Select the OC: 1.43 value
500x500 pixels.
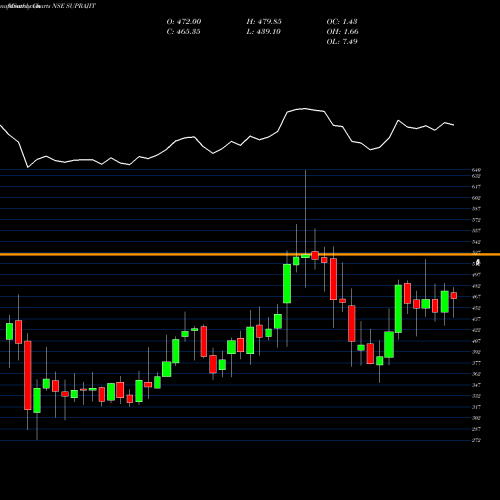(342, 21)
